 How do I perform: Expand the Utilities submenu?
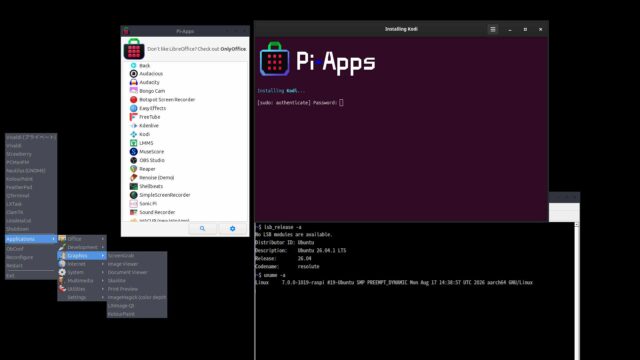pyautogui.click(x=82, y=289)
